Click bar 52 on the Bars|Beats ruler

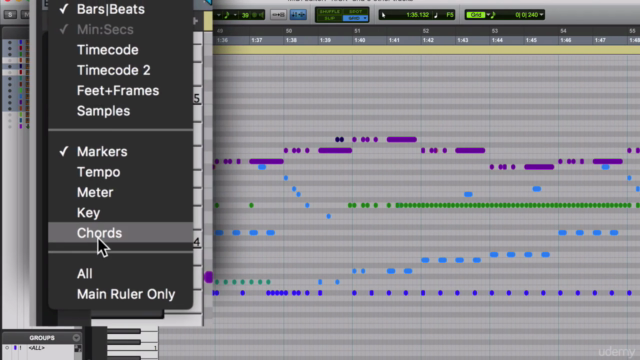[426, 31]
